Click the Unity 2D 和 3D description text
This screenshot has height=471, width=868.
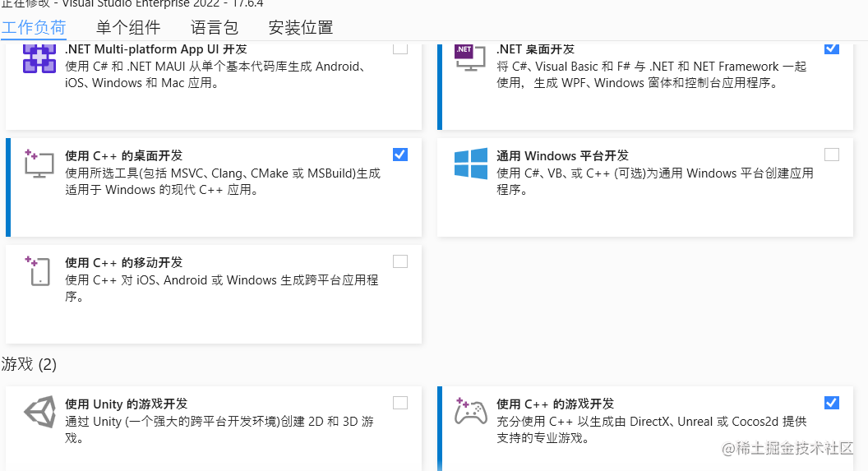tap(219, 430)
